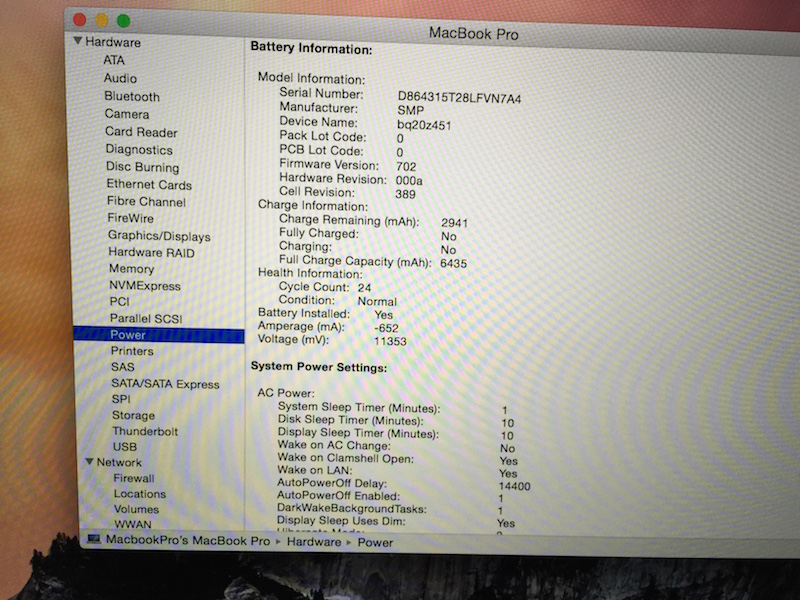800x600 pixels.
Task: Click Firmware Version value 702
Action: pos(406,166)
